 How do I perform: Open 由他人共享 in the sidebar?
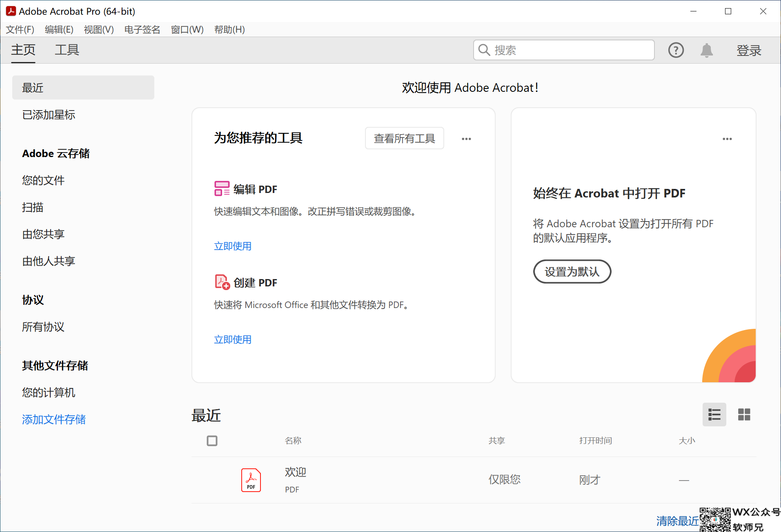pyautogui.click(x=49, y=261)
